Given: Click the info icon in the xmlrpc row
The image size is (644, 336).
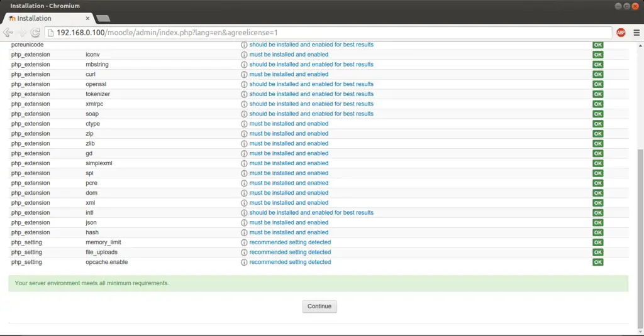Looking at the screenshot, I should click(244, 104).
